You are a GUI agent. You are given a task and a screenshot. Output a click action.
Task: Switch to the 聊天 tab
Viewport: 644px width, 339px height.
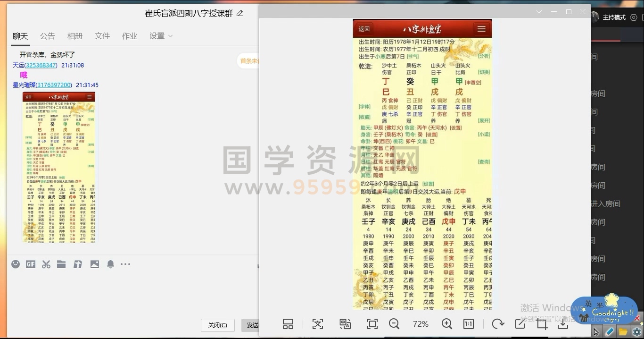20,36
